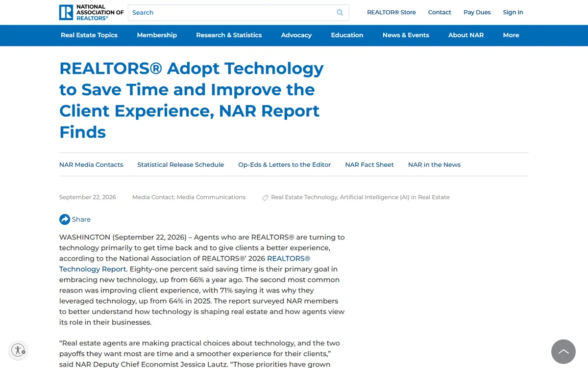This screenshot has width=588, height=368.
Task: Open the REALTOR® Store link
Action: click(x=392, y=12)
